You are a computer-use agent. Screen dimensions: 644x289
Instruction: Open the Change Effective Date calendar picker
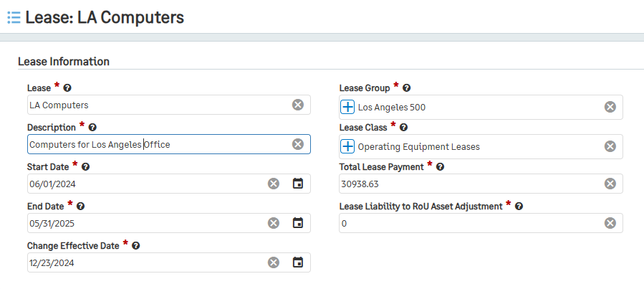298,262
